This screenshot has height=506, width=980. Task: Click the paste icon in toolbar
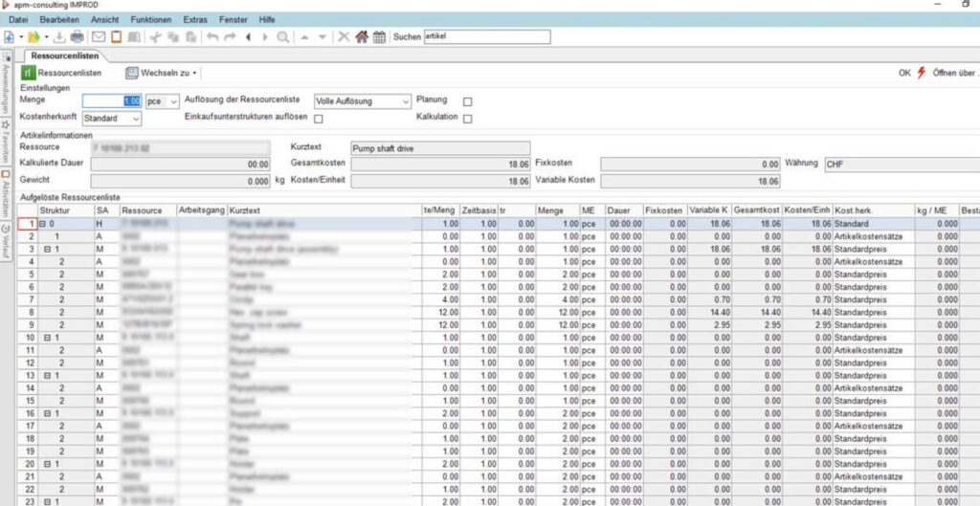pyautogui.click(x=191, y=37)
